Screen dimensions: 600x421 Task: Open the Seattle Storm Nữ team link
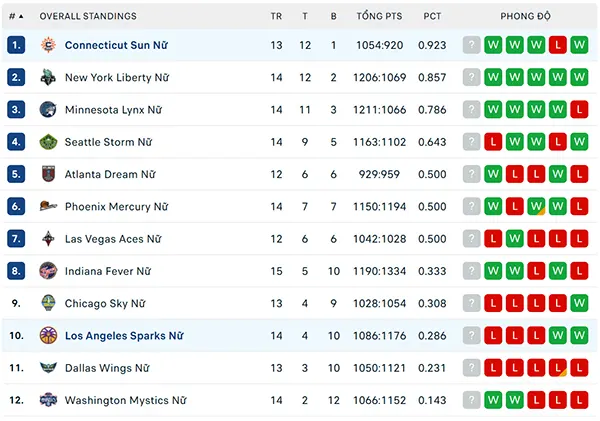[108, 142]
